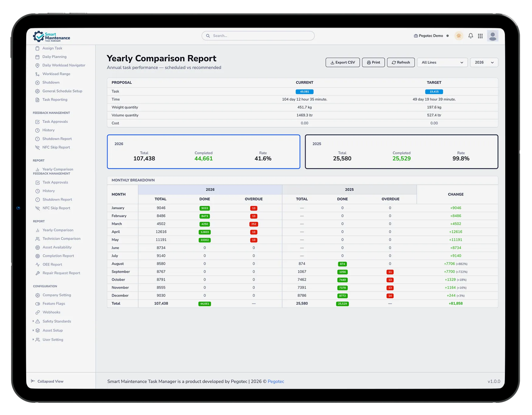The width and height of the screenshot is (532, 415).
Task: Open the apps grid menu
Action: (480, 36)
